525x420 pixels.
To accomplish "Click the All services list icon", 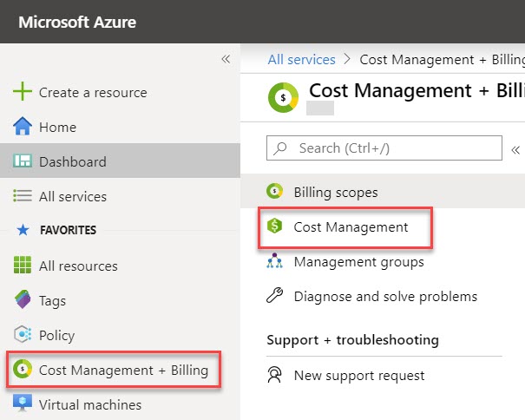I will click(23, 196).
